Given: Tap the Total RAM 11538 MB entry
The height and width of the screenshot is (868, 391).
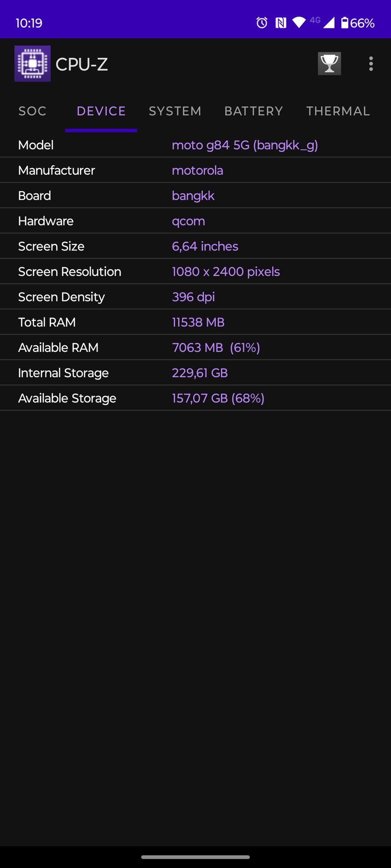Looking at the screenshot, I should coord(198,322).
